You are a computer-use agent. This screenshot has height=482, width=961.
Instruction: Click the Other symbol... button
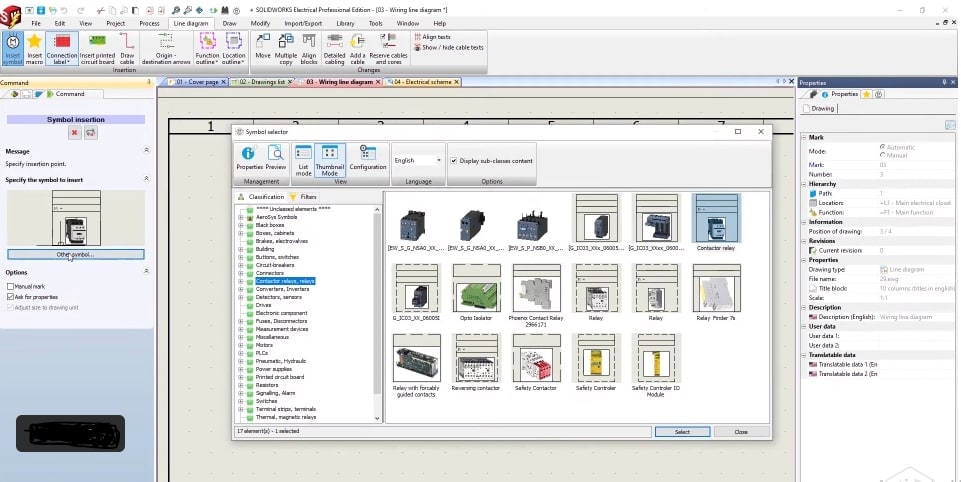(76, 255)
